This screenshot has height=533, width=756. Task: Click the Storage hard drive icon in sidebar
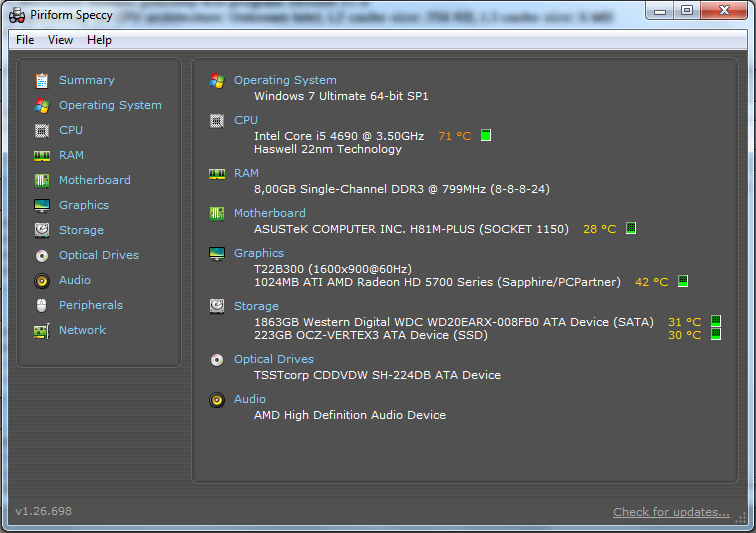42,231
